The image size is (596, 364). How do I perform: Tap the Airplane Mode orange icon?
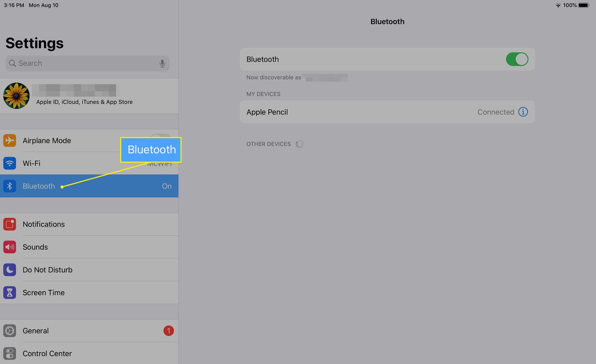point(10,141)
